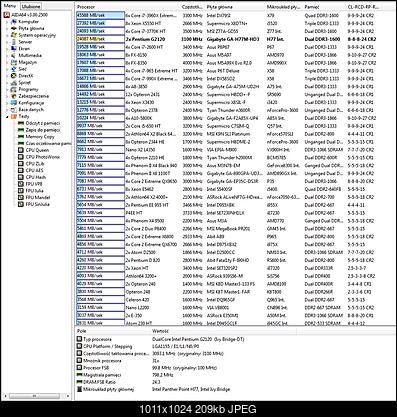
Task: Click the Typ procesora field icon
Action: coord(79,339)
